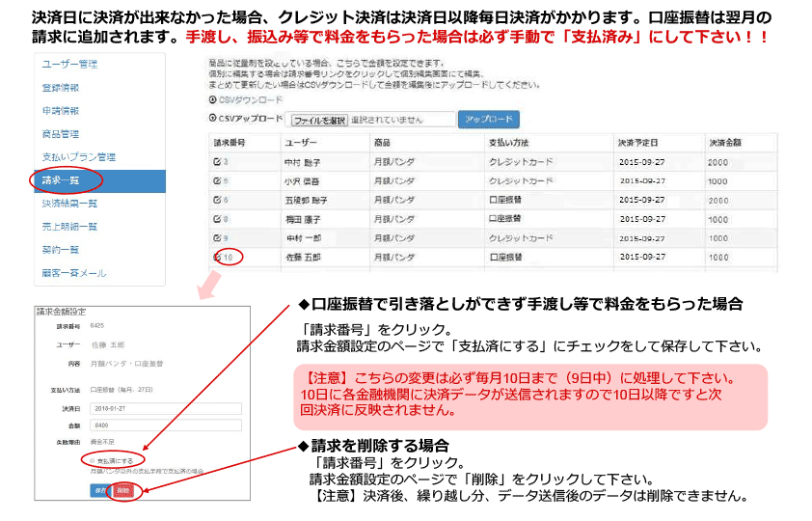Click the 金額 amount input field
This screenshot has height=521, width=812.
[x=166, y=425]
